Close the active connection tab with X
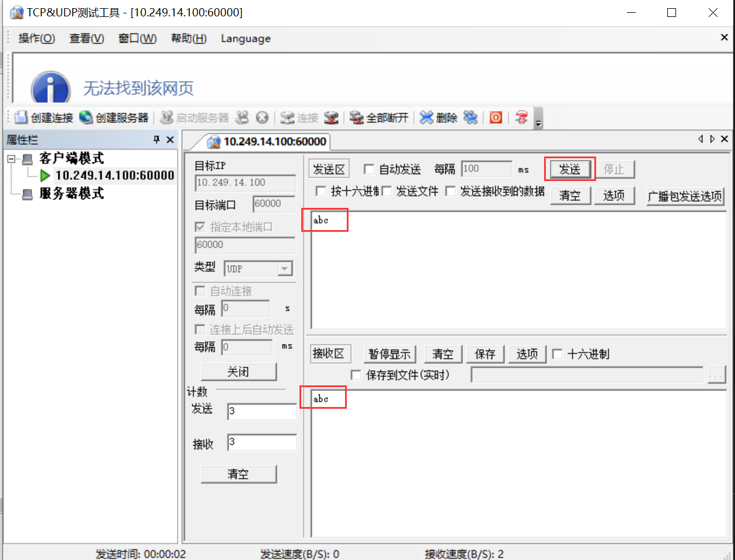Viewport: 735px width, 560px height. [x=724, y=139]
